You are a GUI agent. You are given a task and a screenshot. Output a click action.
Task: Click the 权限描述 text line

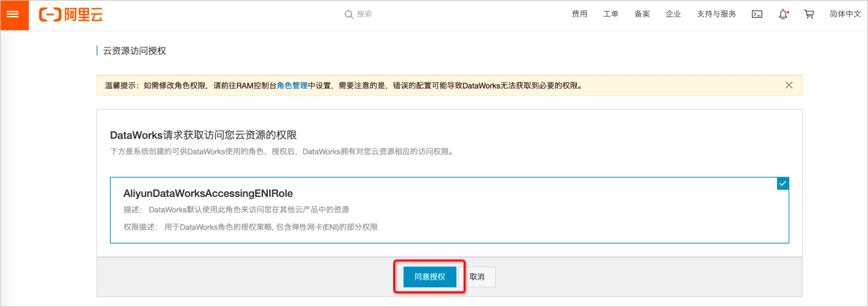coord(251,227)
